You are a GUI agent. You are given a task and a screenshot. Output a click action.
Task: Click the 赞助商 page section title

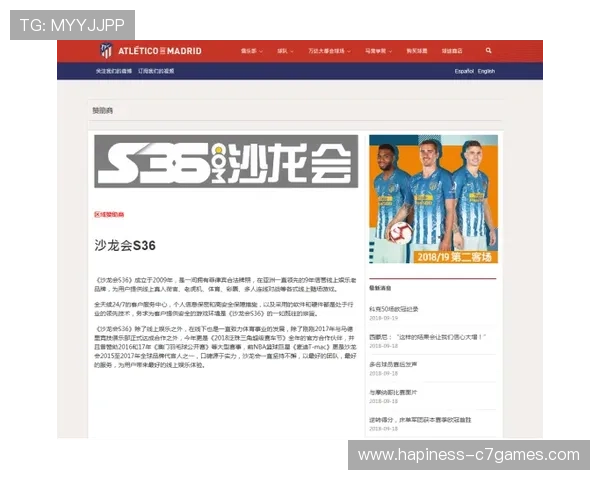(x=103, y=111)
